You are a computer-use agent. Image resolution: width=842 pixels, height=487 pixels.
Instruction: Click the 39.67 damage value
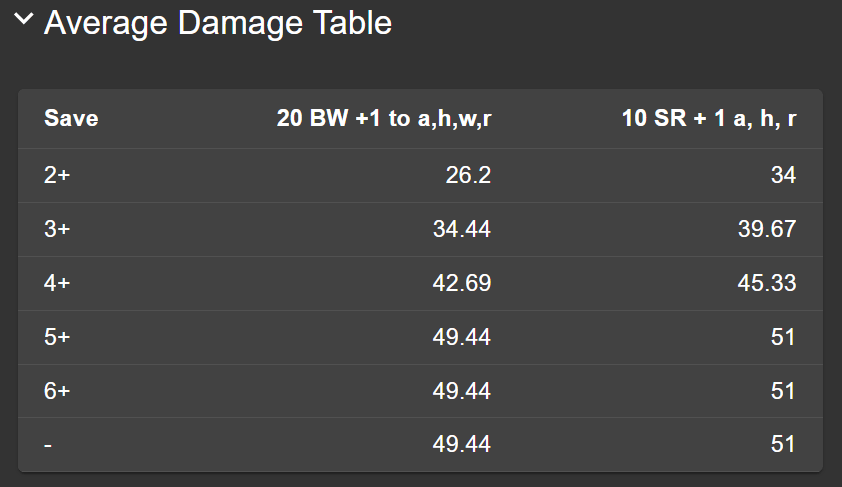click(x=767, y=230)
